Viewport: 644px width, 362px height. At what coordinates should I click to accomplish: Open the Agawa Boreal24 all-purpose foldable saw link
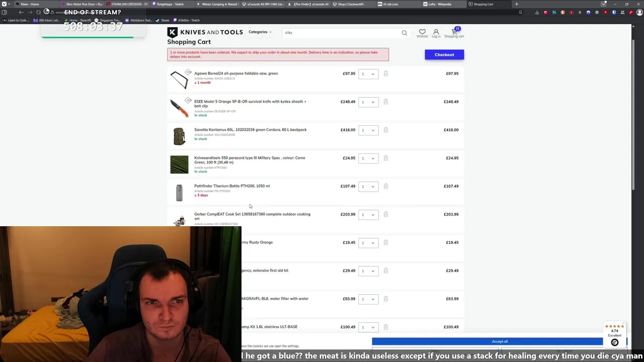[x=236, y=73]
